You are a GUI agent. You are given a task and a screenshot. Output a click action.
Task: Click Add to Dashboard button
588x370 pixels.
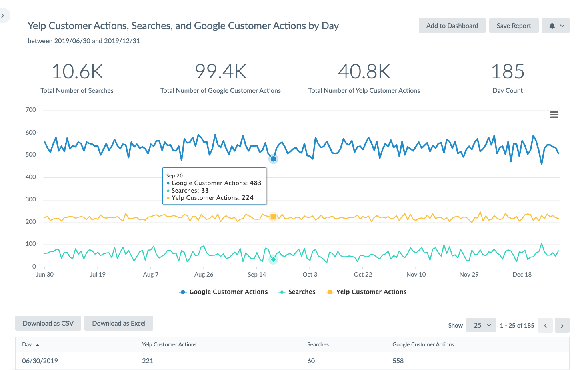pyautogui.click(x=452, y=26)
